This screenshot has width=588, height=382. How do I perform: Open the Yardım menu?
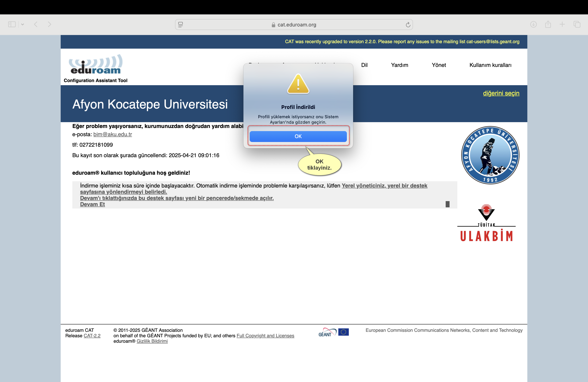tap(400, 65)
